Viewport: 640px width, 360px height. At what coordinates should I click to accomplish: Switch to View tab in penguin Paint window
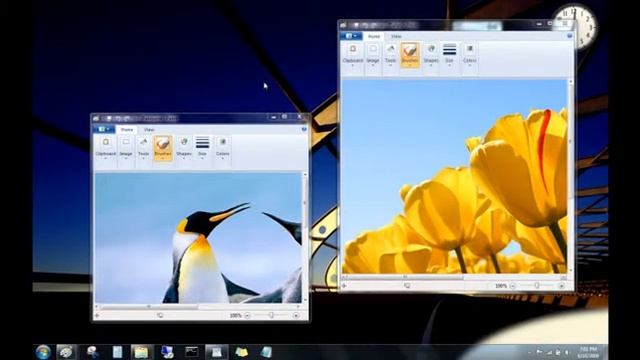point(149,129)
